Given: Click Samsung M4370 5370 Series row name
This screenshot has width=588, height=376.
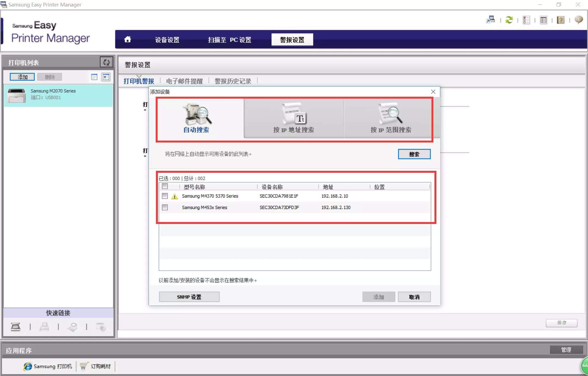Looking at the screenshot, I should [210, 196].
